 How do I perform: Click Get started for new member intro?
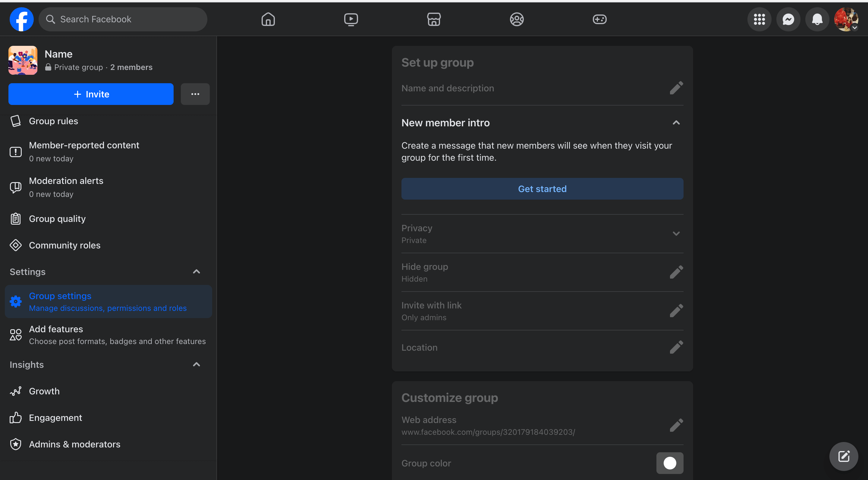coord(542,188)
